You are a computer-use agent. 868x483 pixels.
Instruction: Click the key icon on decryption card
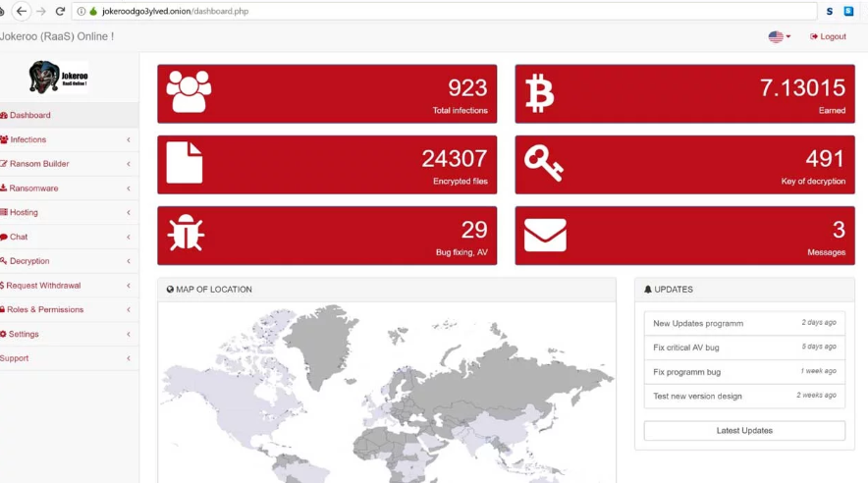point(543,163)
